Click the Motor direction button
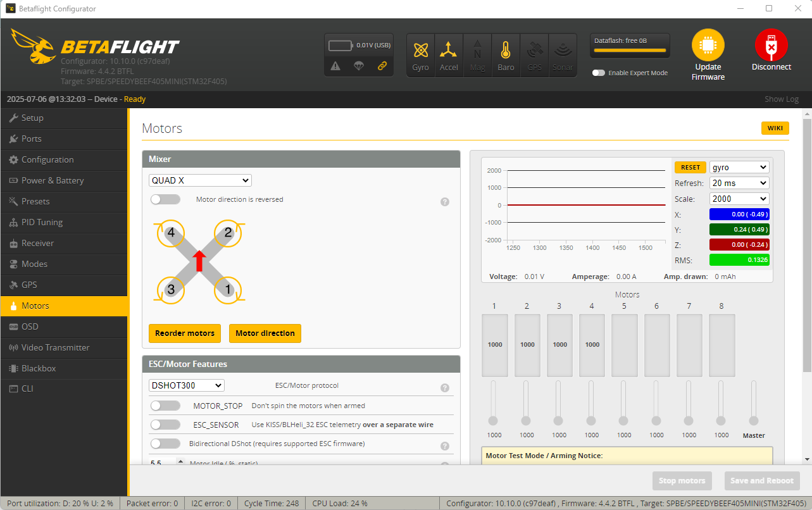This screenshot has width=812, height=510. coord(265,333)
